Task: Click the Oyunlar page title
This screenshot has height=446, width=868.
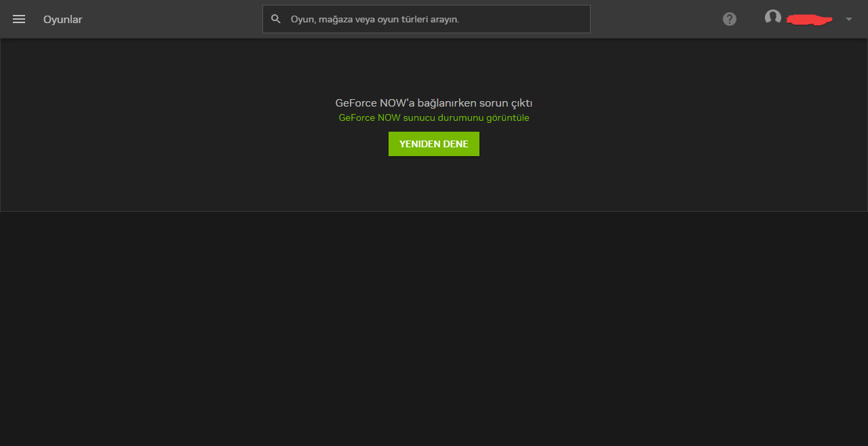Action: (62, 19)
